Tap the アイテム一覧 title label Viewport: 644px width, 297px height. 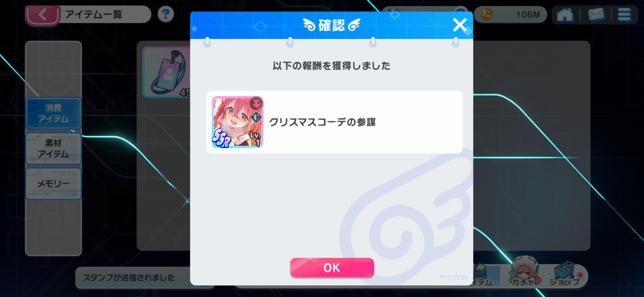click(94, 14)
